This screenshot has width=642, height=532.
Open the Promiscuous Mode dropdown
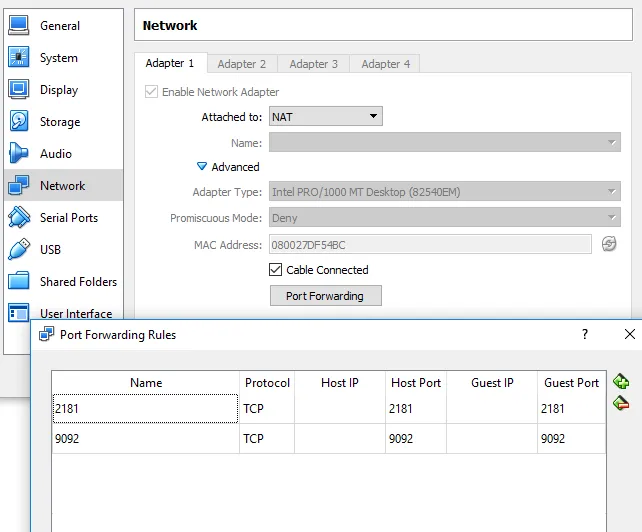click(444, 218)
